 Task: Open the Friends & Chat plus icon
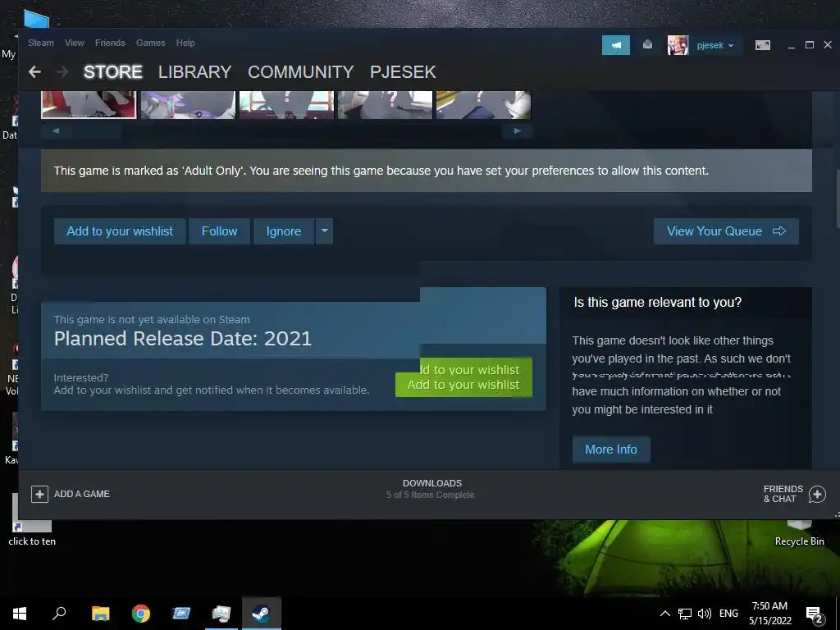point(817,494)
